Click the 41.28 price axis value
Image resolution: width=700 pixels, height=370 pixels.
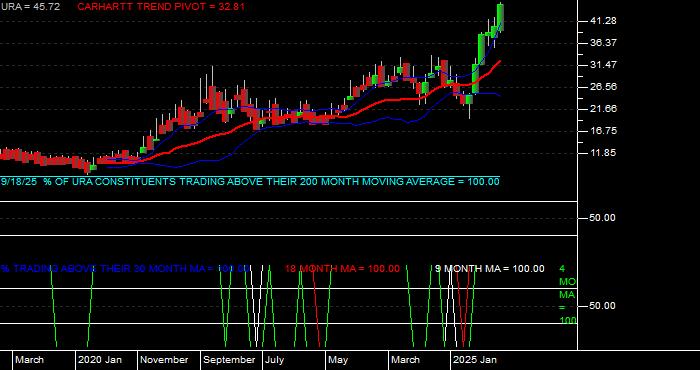(x=603, y=21)
